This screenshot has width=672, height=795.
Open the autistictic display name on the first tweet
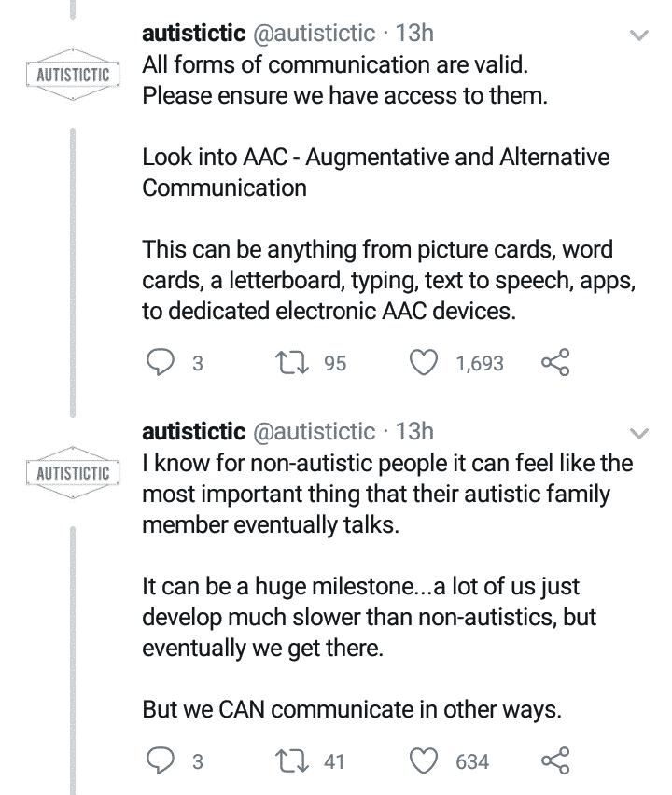point(194,34)
